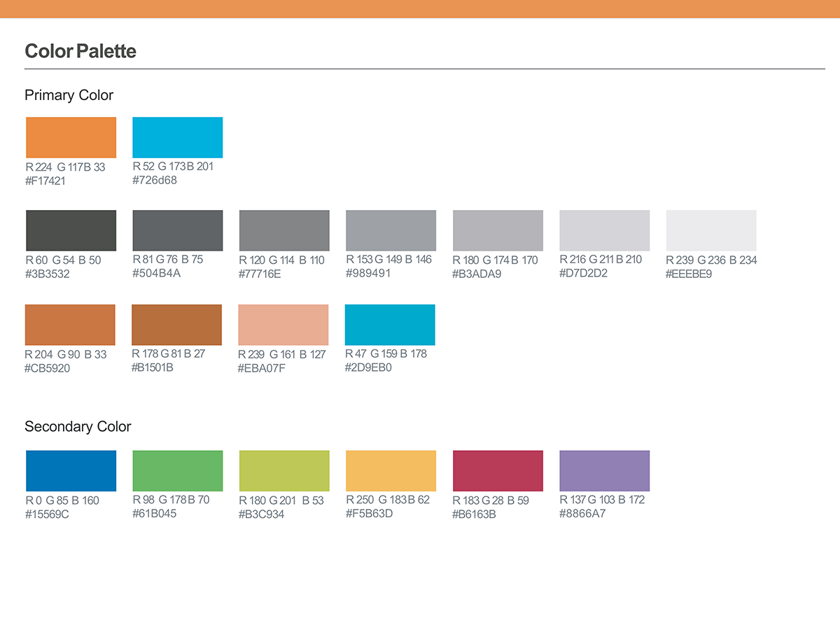Click the gray swatch labeled #989491

391,230
